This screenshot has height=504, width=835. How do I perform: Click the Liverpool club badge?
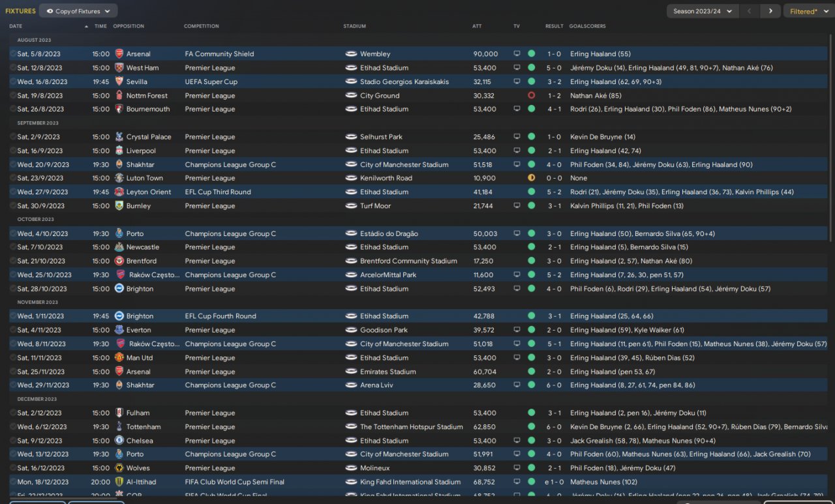tap(119, 151)
